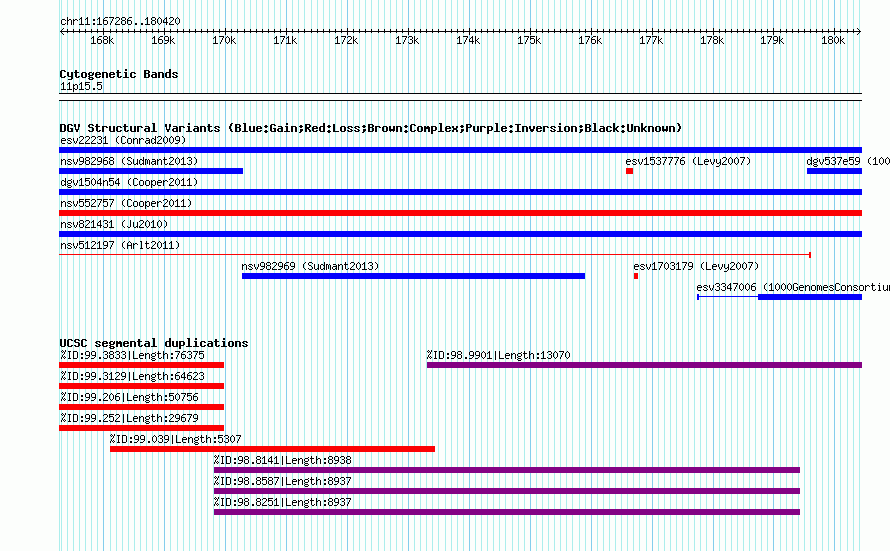Select the purple bar with %ID:98.8251
Image resolution: width=890 pixels, height=551 pixels.
point(507,512)
